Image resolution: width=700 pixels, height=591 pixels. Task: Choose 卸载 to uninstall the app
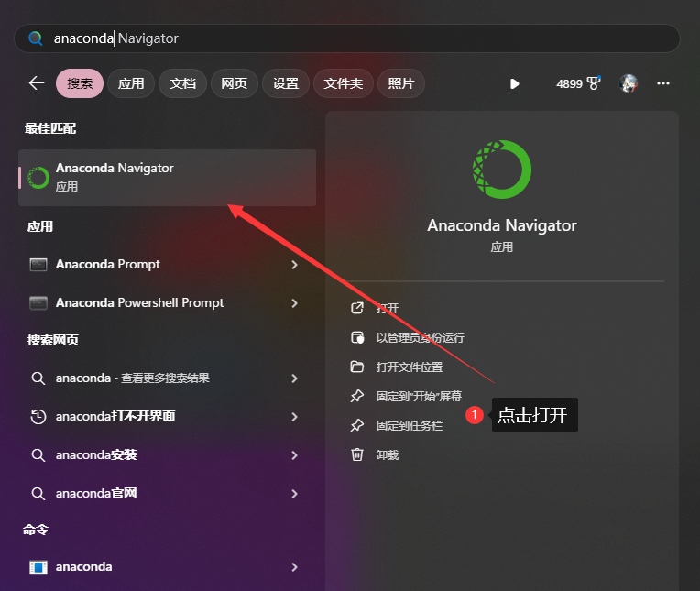pyautogui.click(x=387, y=454)
